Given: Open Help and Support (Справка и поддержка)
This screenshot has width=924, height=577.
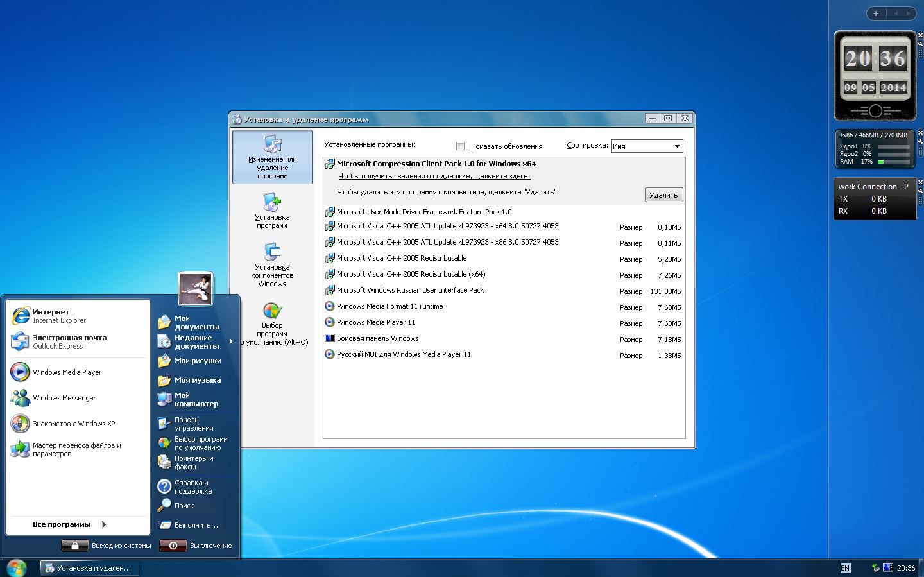Looking at the screenshot, I should [195, 487].
